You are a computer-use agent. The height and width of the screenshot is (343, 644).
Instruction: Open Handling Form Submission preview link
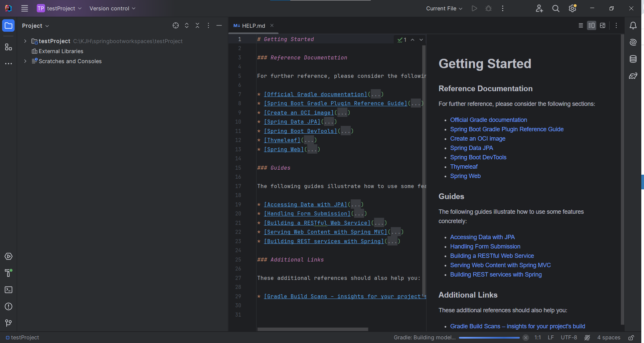coord(485,246)
